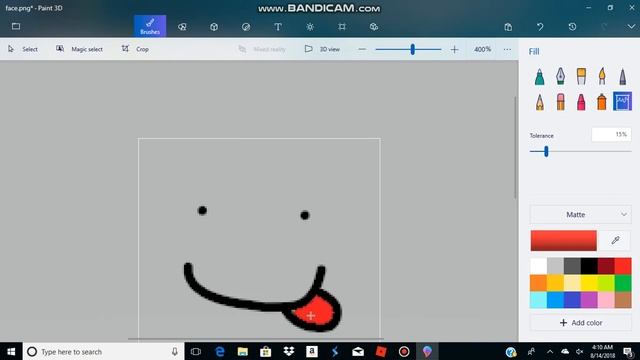This screenshot has width=640, height=360.
Task: Expand the top bar chevron
Action: [x=631, y=27]
